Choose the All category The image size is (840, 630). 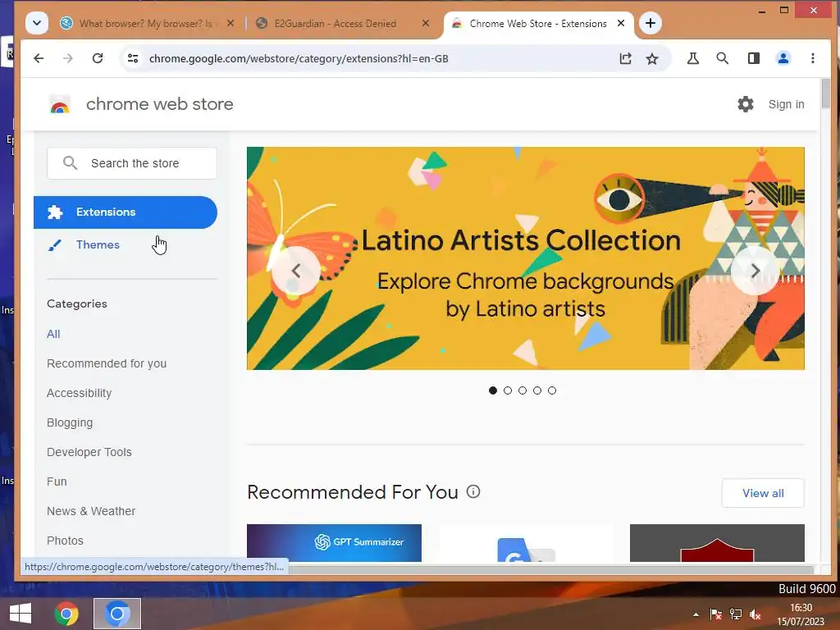pyautogui.click(x=53, y=334)
